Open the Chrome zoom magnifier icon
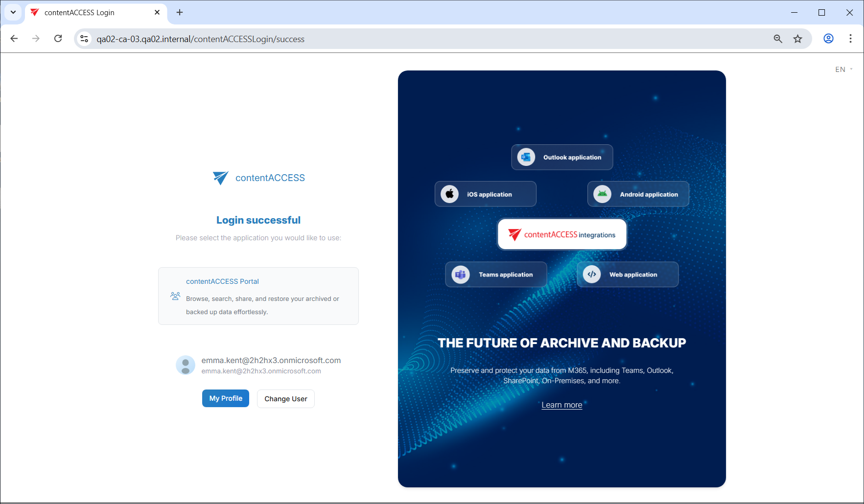Screen dimensions: 864x504 click(x=778, y=39)
